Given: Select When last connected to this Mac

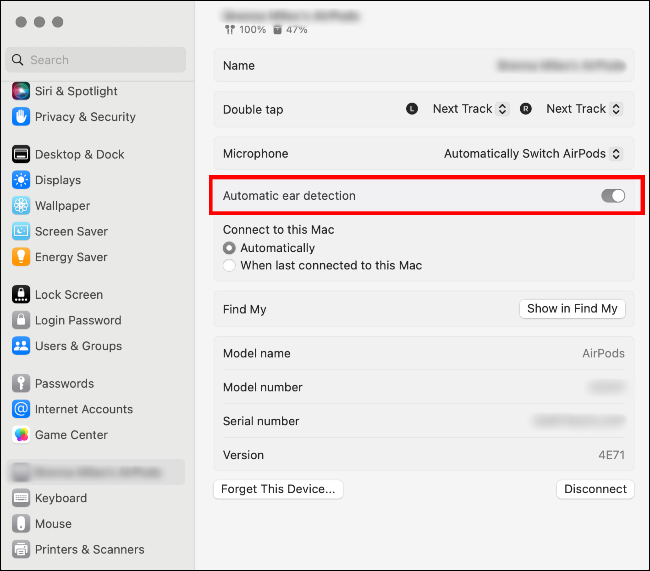Looking at the screenshot, I should tap(229, 265).
